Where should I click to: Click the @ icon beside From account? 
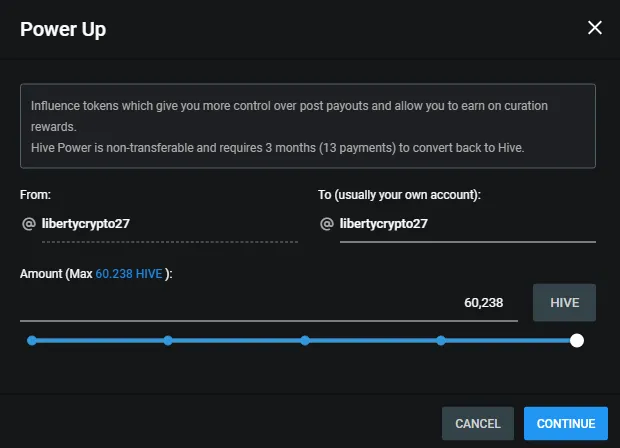(28, 224)
